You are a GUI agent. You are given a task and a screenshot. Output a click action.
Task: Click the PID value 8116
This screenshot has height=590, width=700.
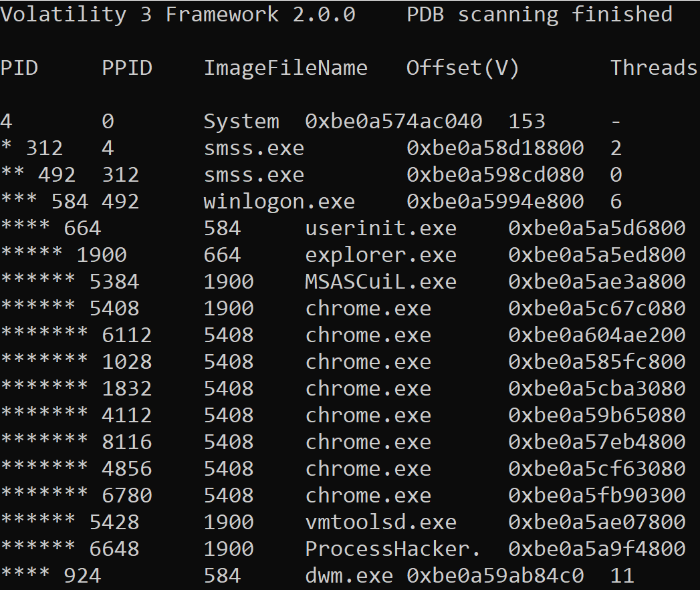(127, 442)
